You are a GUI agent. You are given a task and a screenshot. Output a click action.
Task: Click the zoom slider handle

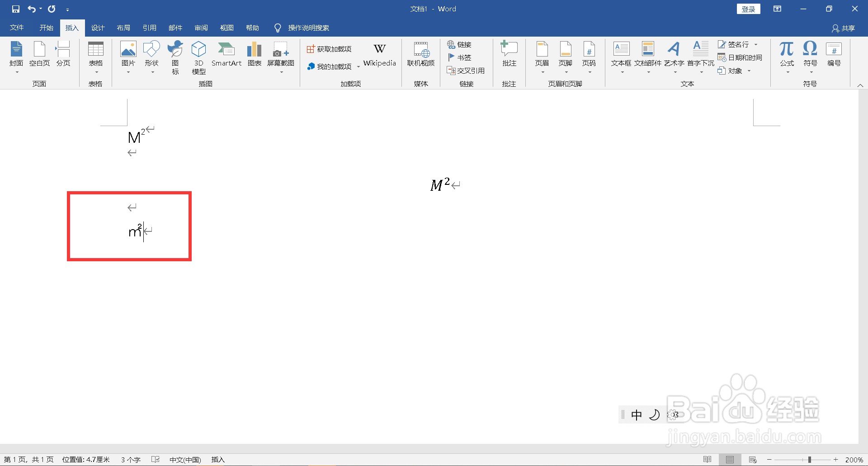pyautogui.click(x=810, y=460)
